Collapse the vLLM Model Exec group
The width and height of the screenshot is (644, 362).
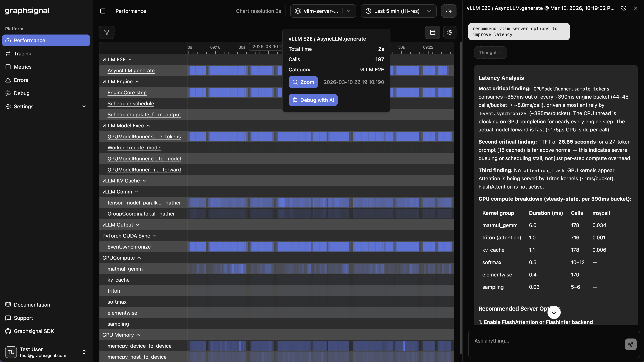pyautogui.click(x=148, y=126)
